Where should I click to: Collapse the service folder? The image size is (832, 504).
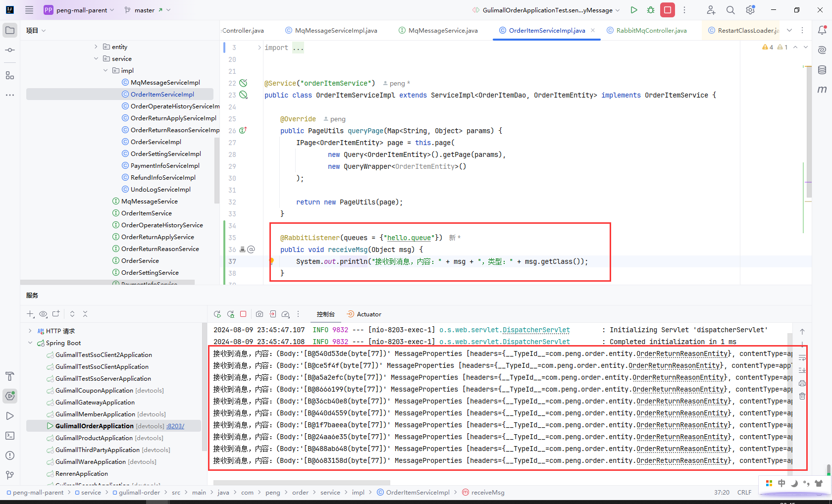point(96,58)
